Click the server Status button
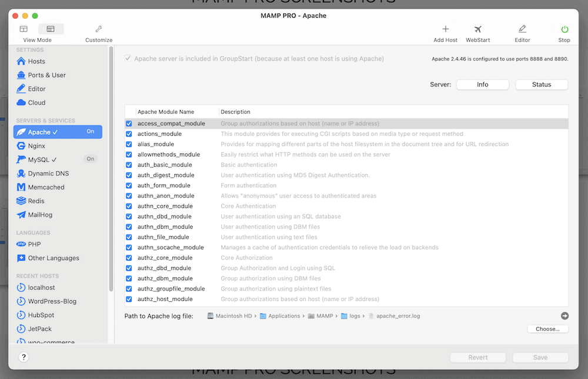The image size is (588, 379). (541, 85)
